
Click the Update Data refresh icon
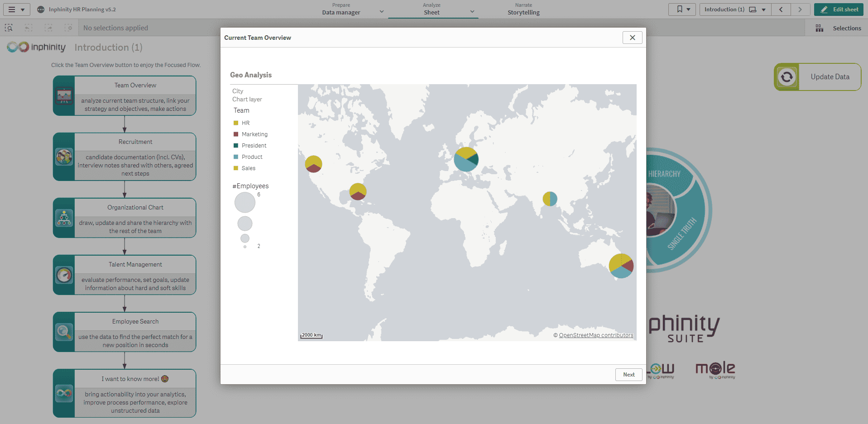[x=787, y=77]
